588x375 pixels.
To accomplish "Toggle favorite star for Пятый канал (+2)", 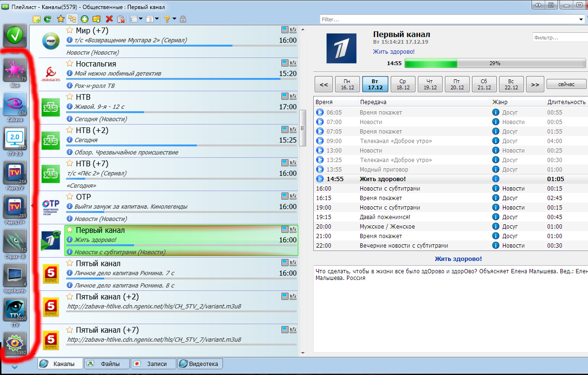I will coord(69,296).
